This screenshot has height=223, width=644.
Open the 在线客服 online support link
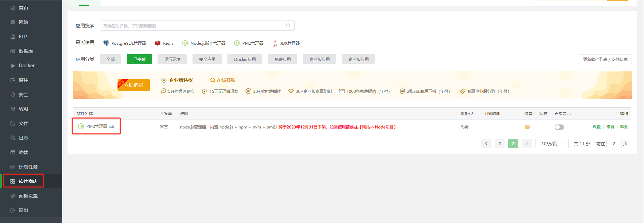[223, 80]
